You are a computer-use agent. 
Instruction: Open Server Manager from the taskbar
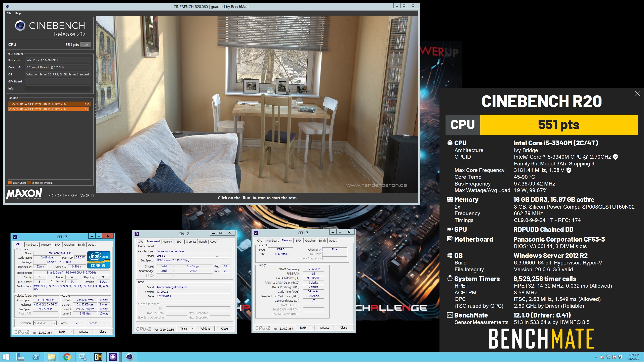click(20, 357)
